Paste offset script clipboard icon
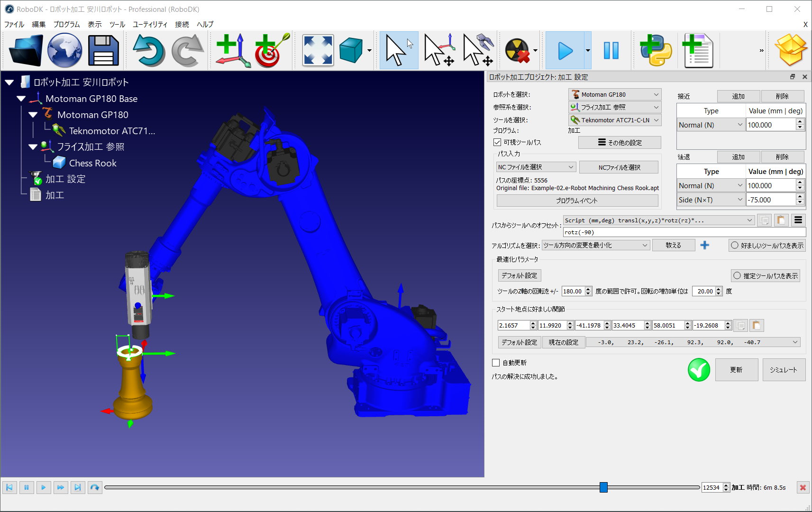The height and width of the screenshot is (512, 812). (781, 220)
